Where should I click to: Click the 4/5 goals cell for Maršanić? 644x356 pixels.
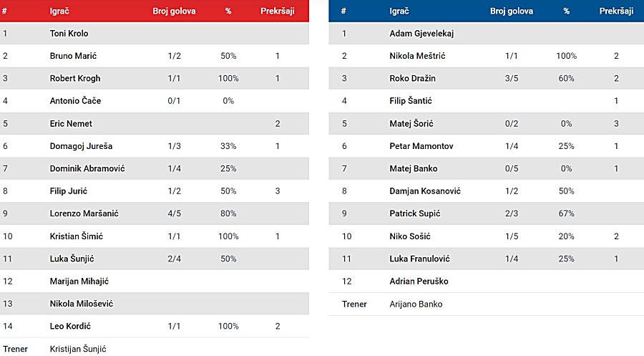(x=174, y=213)
